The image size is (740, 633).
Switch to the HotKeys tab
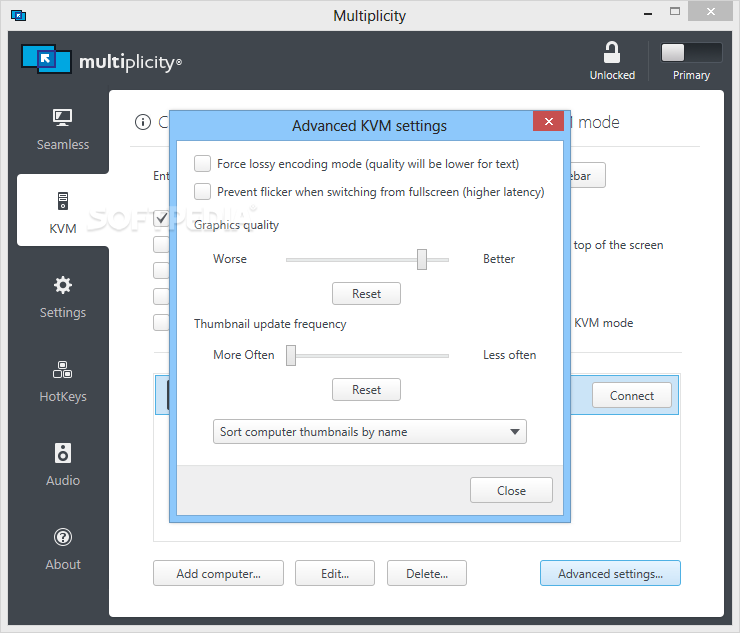[63, 381]
